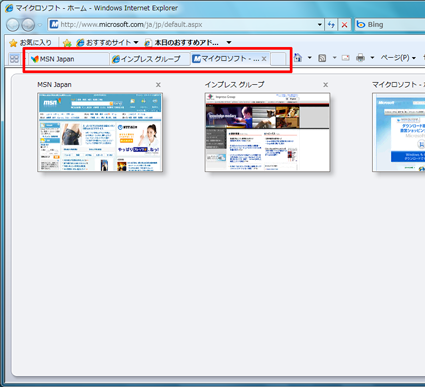This screenshot has height=387, width=425.
Task: Switch to the インプレス グループ tab
Action: click(150, 59)
